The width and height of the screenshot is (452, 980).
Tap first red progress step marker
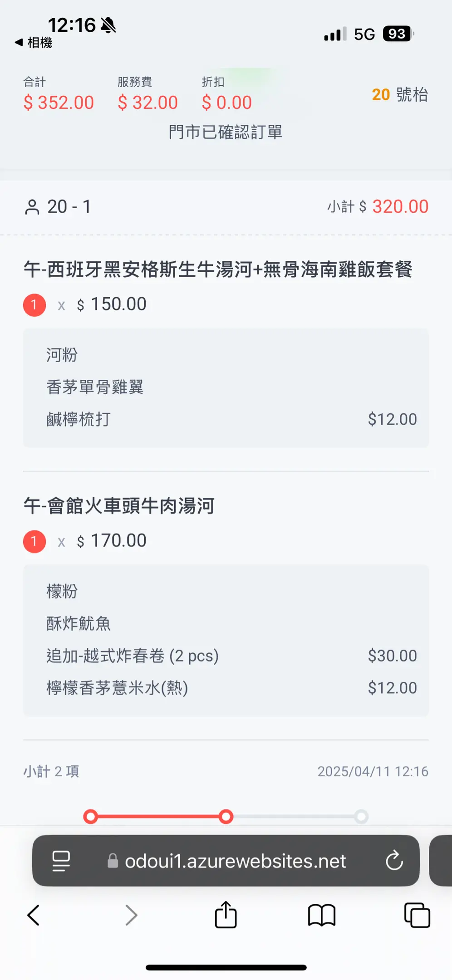(91, 817)
